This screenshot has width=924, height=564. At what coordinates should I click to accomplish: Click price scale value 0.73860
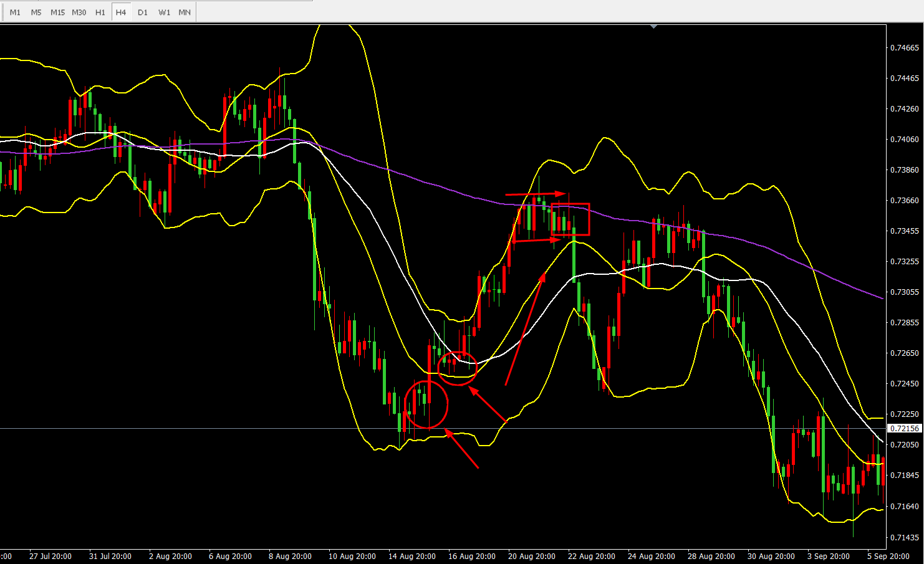click(904, 170)
